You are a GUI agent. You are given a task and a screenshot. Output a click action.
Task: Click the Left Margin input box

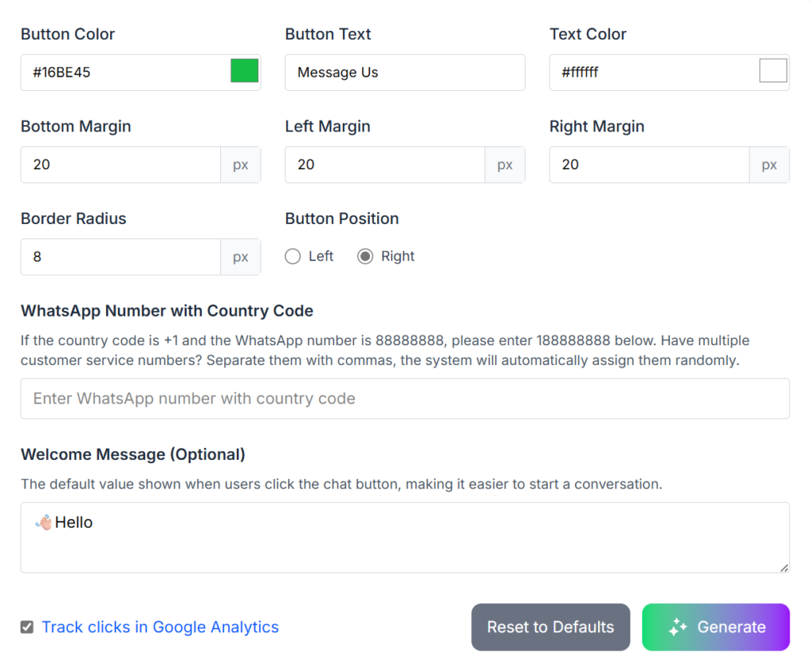(x=384, y=165)
